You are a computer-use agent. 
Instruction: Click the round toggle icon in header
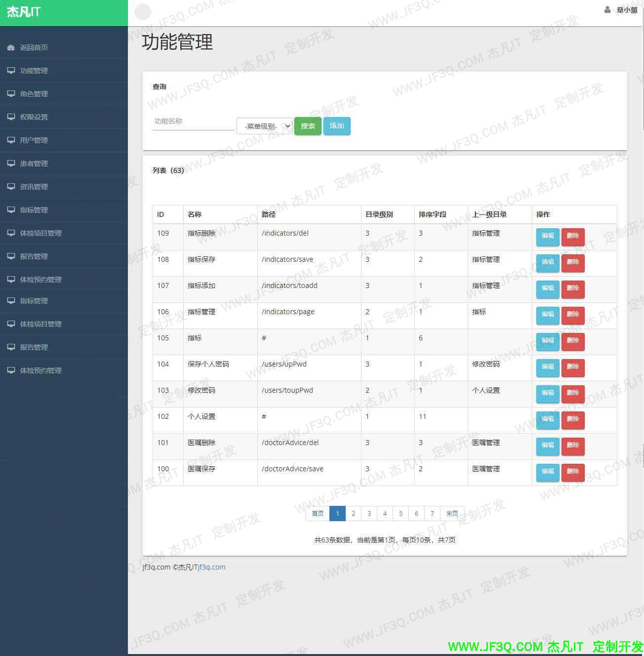click(x=143, y=12)
